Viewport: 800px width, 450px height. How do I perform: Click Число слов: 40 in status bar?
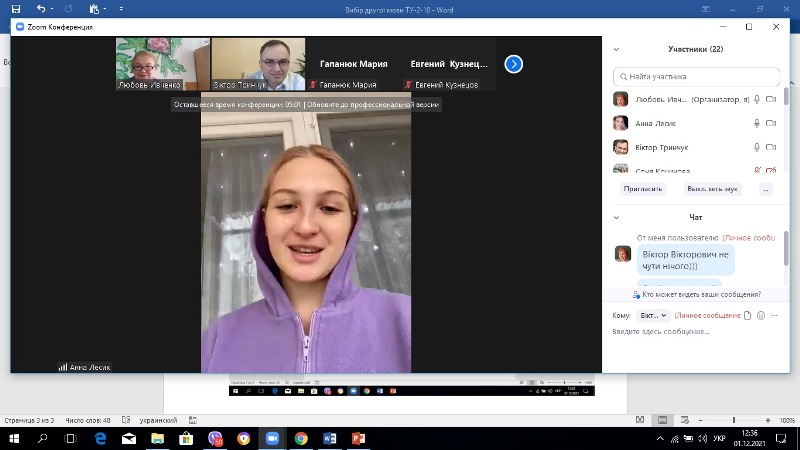(x=88, y=420)
